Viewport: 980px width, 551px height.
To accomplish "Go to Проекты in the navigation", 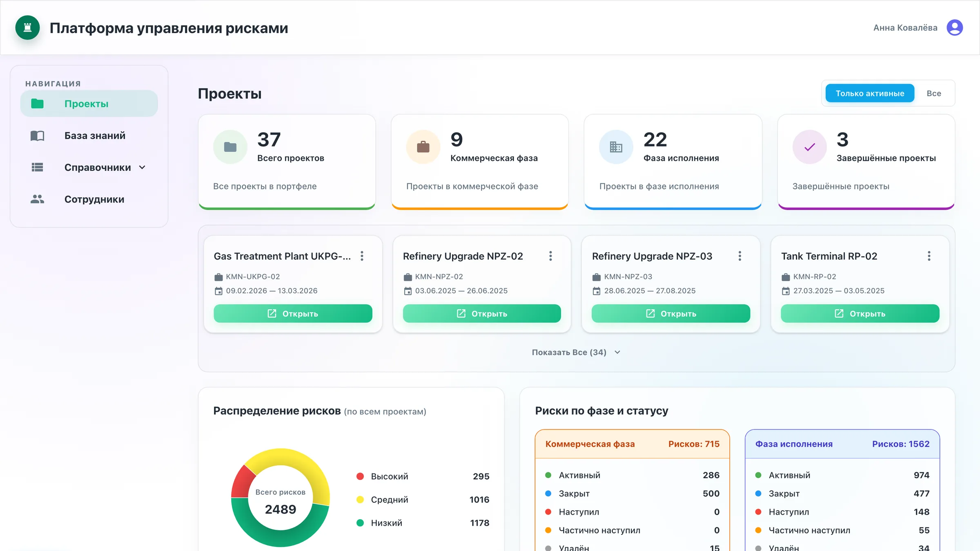I will [89, 104].
